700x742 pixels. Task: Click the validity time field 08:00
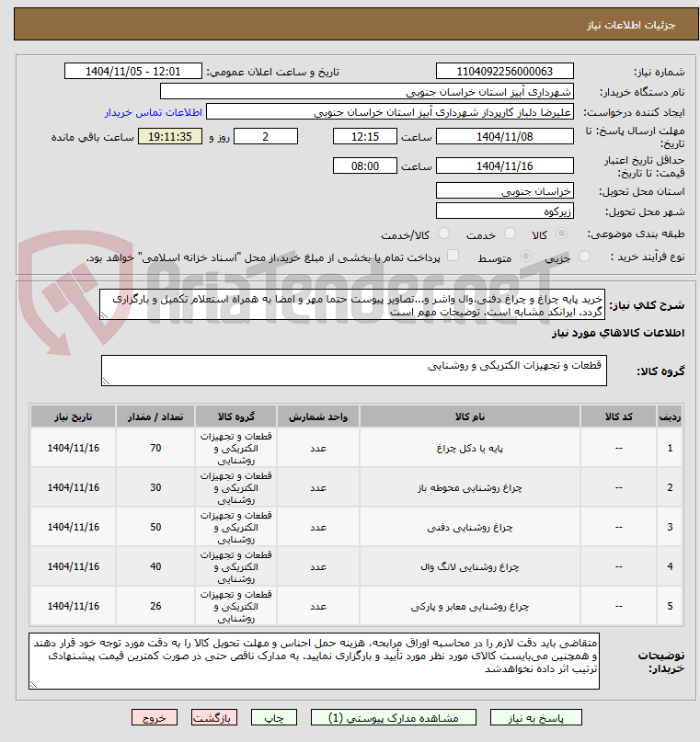[365, 166]
